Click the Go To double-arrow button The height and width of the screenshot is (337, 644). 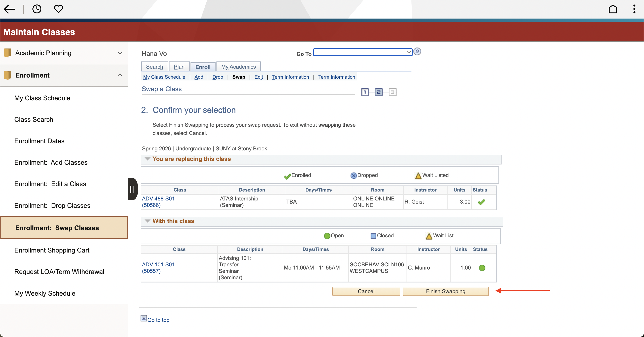pyautogui.click(x=417, y=51)
